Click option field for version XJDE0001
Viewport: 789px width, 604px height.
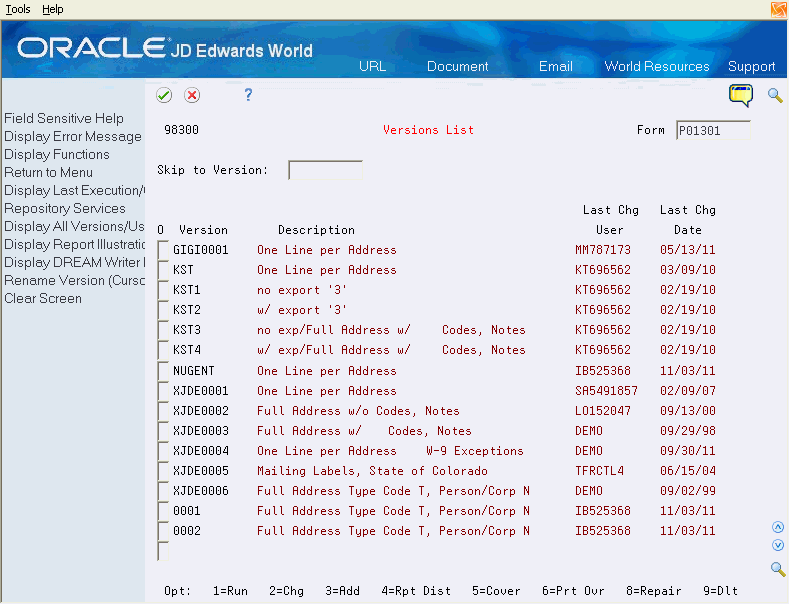click(x=163, y=391)
